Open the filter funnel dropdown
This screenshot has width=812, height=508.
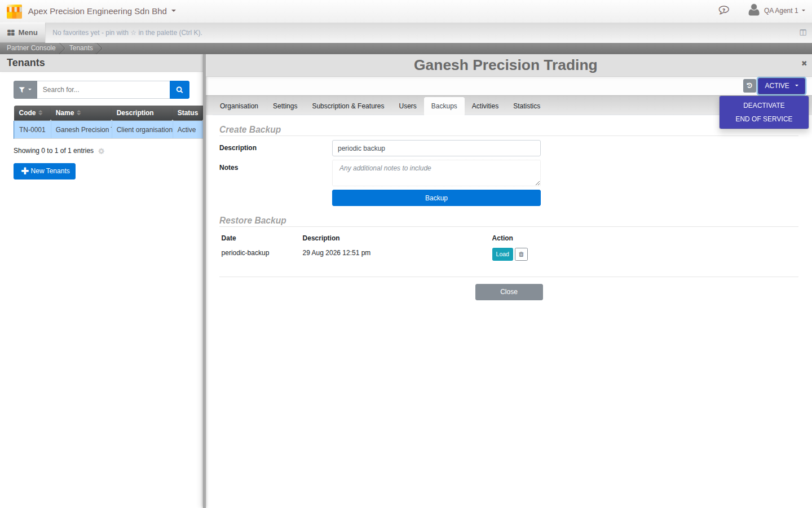pyautogui.click(x=25, y=90)
